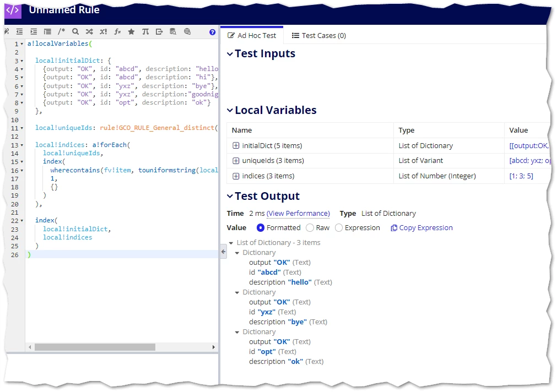Open the indices value [1; 3; 5] link
Viewport: 557px width, 392px height.
(x=521, y=176)
